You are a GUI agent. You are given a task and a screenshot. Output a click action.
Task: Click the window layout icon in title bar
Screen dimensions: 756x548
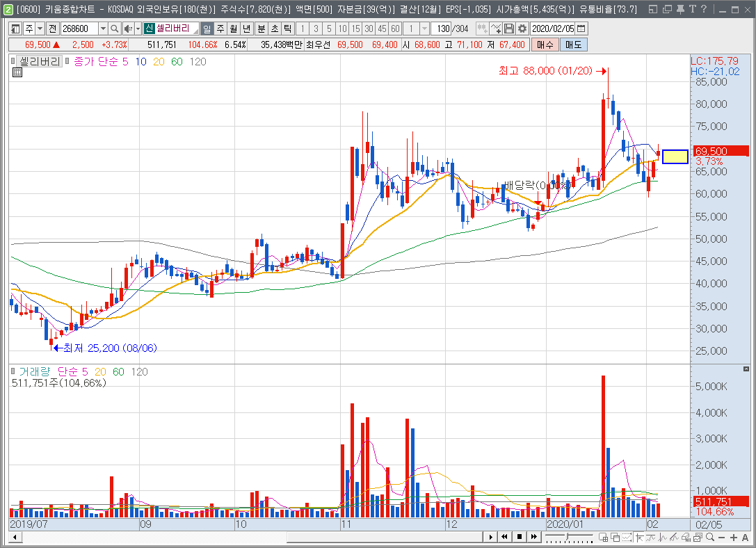click(653, 9)
